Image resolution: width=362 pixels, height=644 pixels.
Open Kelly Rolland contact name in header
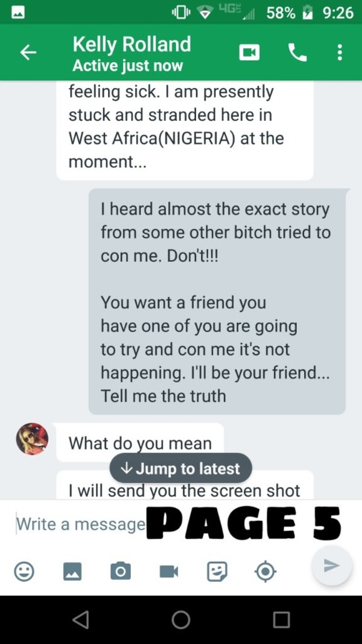[132, 45]
